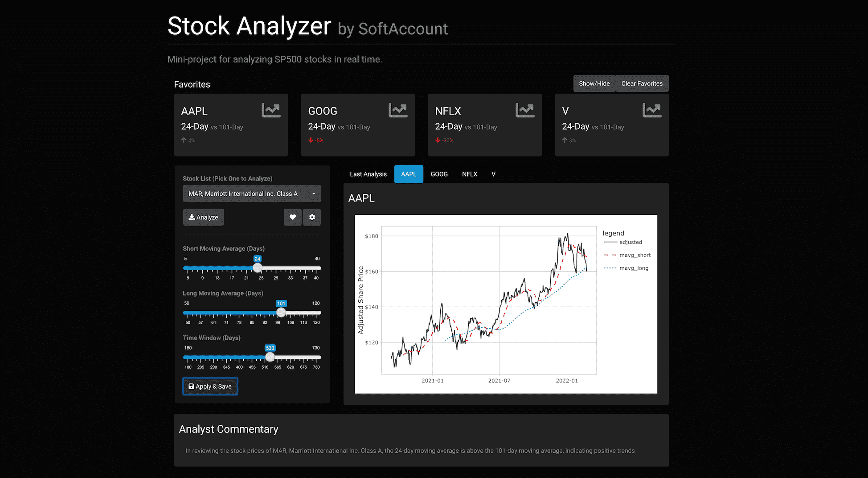Click the Long Moving Average slider handle
The image size is (868, 478).
coord(281,313)
